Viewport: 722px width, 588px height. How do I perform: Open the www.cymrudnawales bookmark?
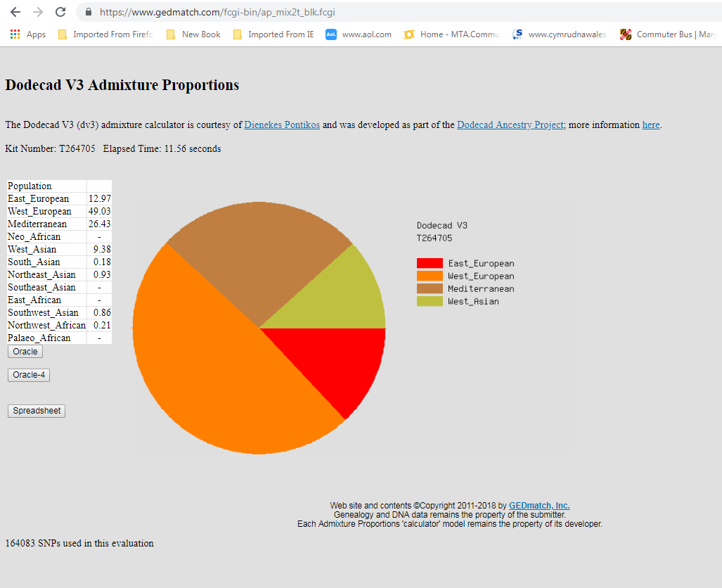pyautogui.click(x=560, y=34)
